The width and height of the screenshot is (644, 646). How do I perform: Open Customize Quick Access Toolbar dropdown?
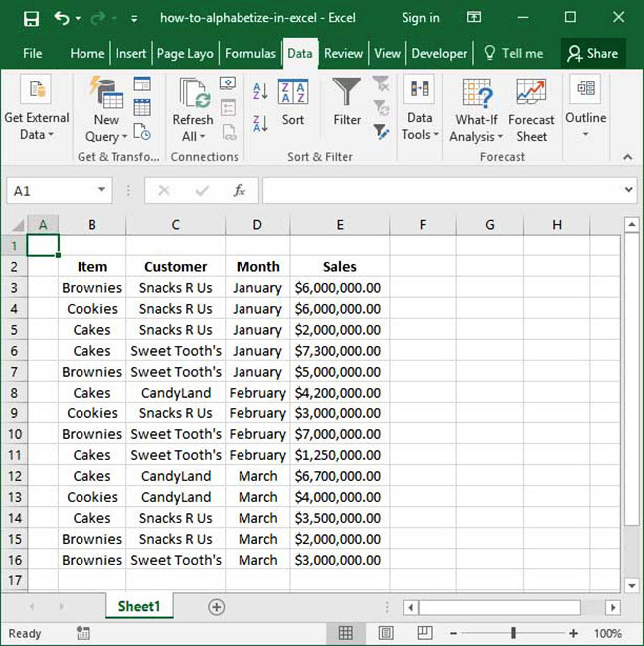(134, 18)
